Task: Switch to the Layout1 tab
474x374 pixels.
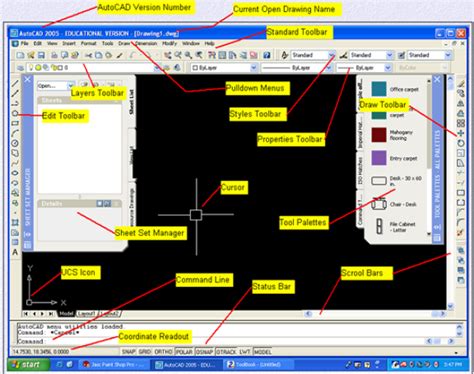Action: point(86,314)
